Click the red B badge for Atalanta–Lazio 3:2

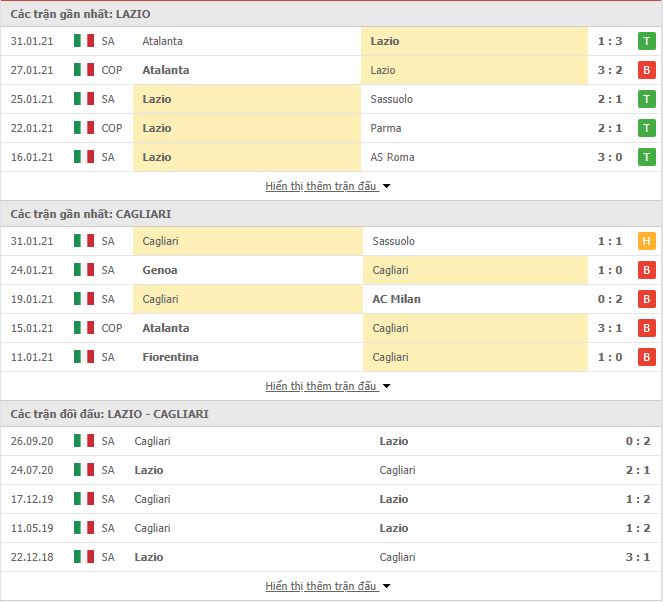tap(646, 70)
